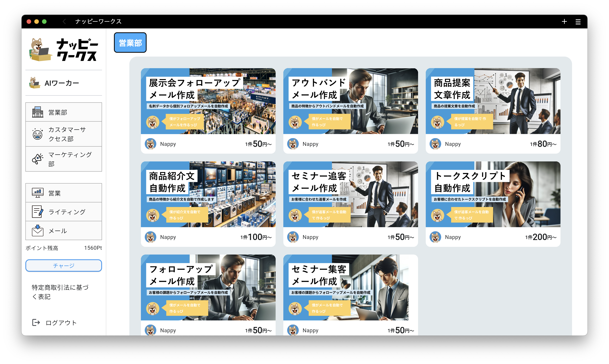Select the 営業部 tab at top
The width and height of the screenshot is (609, 364).
click(130, 43)
